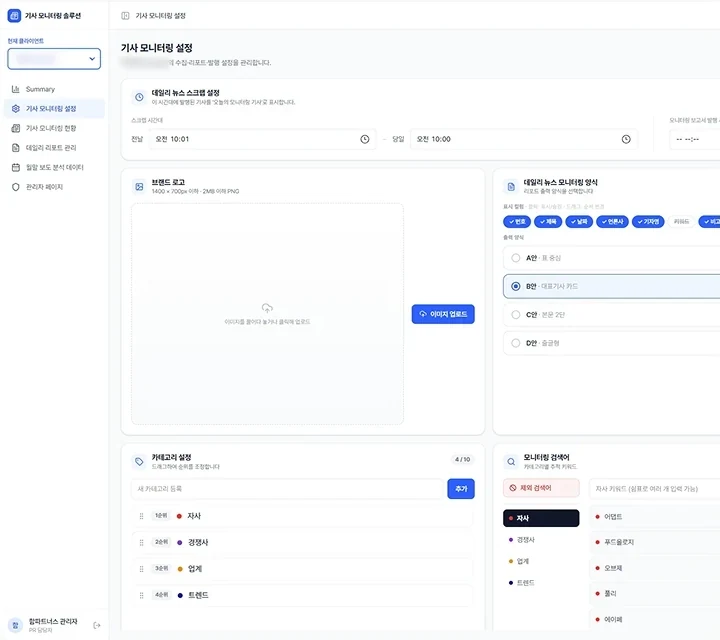Click the file icon of 데일리 뉴스 모니터링 양식
The width and height of the screenshot is (720, 640).
(x=511, y=186)
